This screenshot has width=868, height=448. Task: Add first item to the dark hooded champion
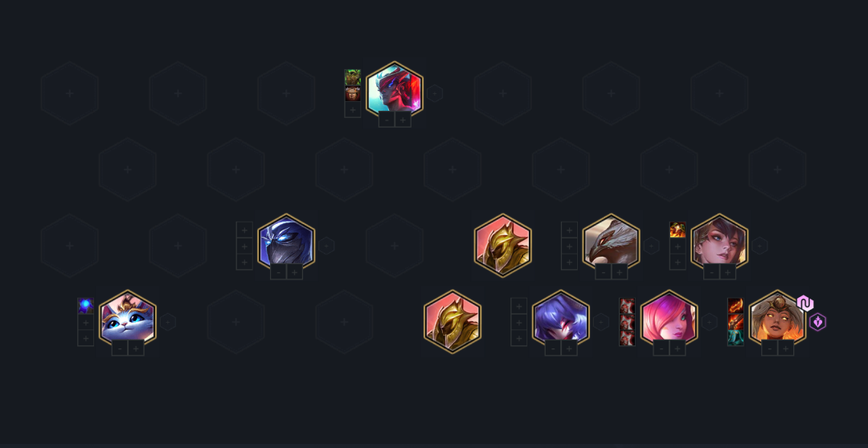[x=244, y=230]
